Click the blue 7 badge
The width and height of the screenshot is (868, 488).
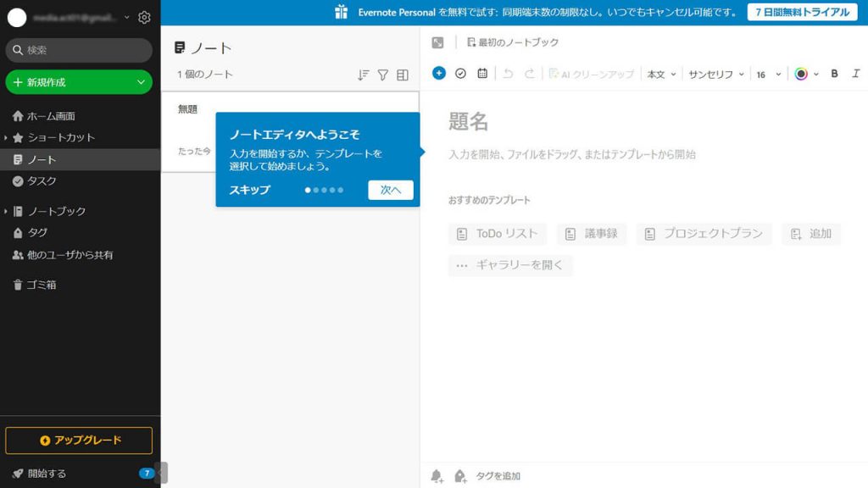(x=146, y=473)
